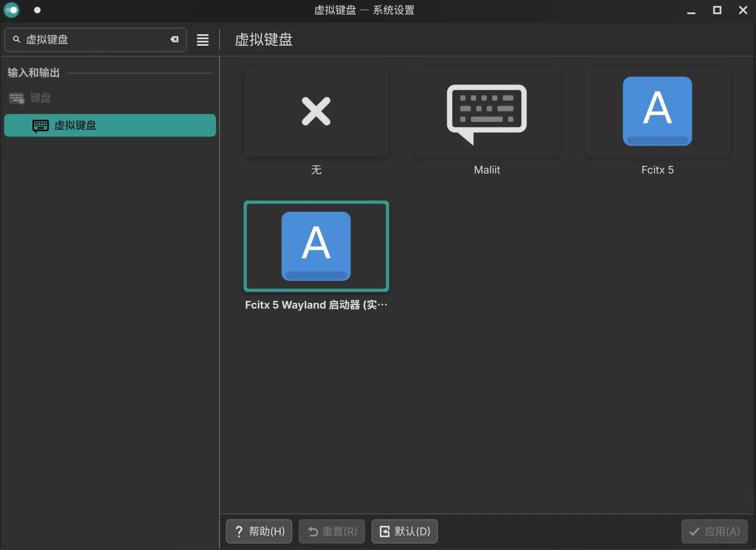The width and height of the screenshot is (756, 550).
Task: Select the Fcitx 5 Wayland 启动器 tile
Action: tap(316, 246)
